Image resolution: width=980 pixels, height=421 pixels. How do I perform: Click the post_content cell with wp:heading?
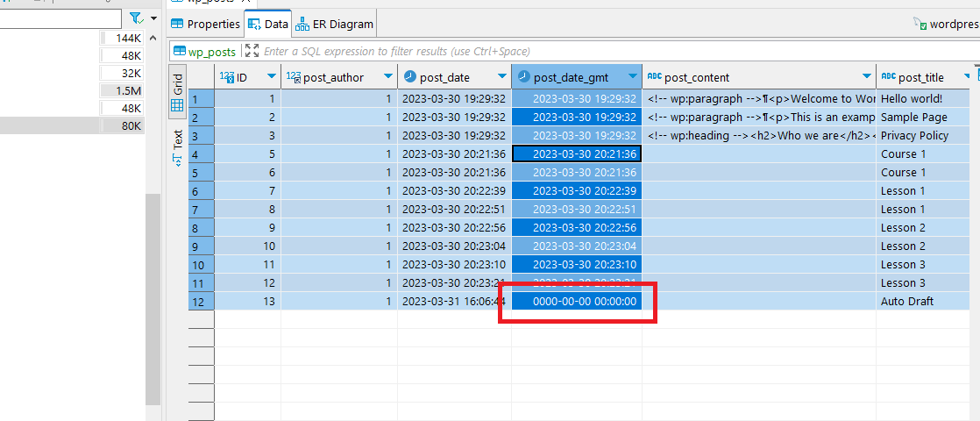(x=759, y=136)
